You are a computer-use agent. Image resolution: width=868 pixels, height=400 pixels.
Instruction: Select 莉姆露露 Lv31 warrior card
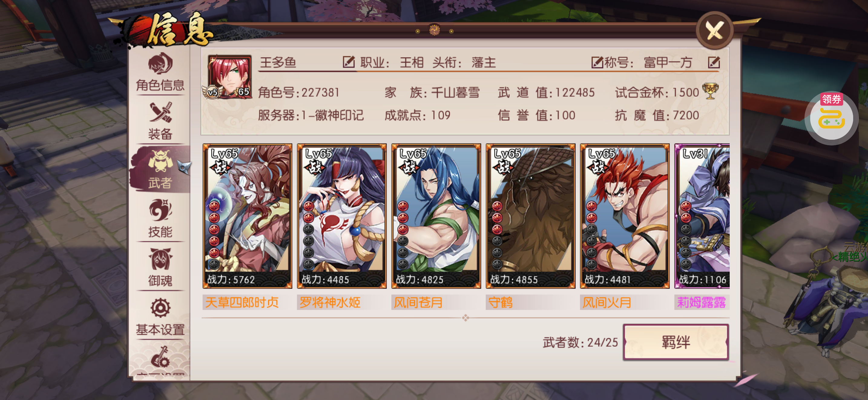[x=702, y=216]
